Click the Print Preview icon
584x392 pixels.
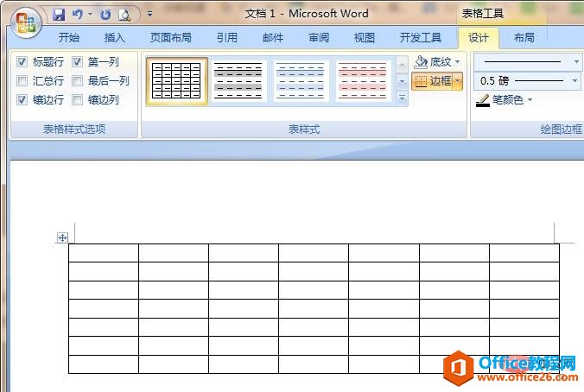tap(124, 14)
